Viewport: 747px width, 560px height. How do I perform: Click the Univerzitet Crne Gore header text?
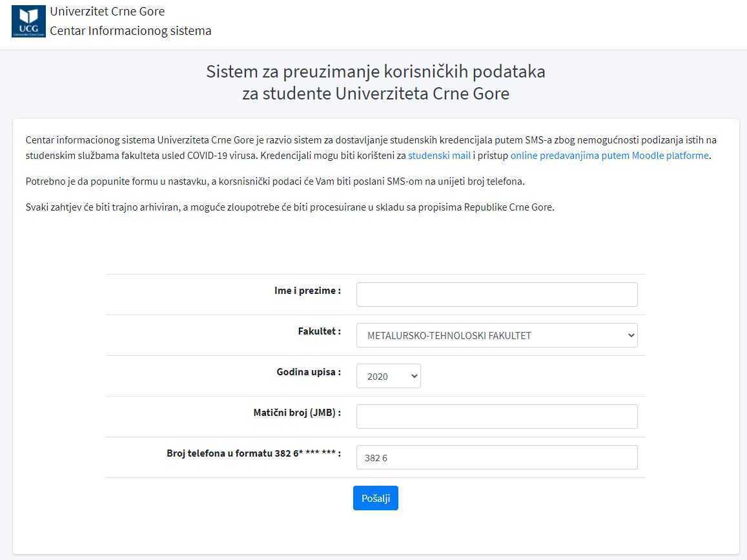click(x=107, y=12)
